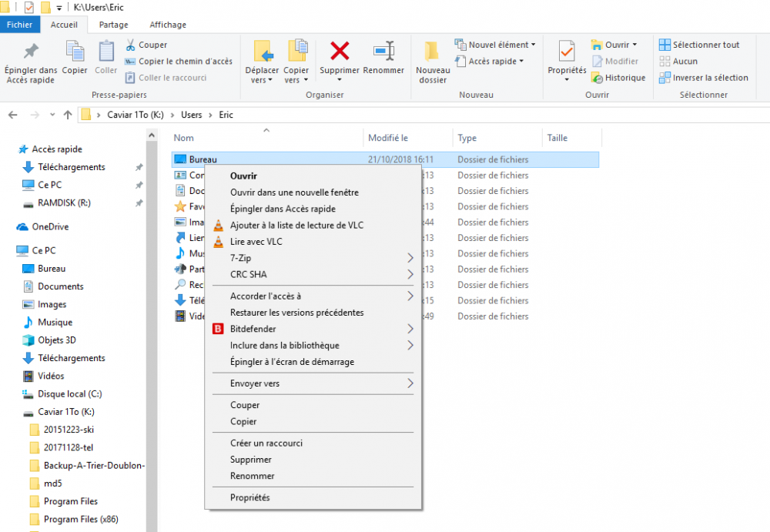Click Épingler dans Accès rapide pin icon
This screenshot has width=770, height=532.
[x=31, y=52]
